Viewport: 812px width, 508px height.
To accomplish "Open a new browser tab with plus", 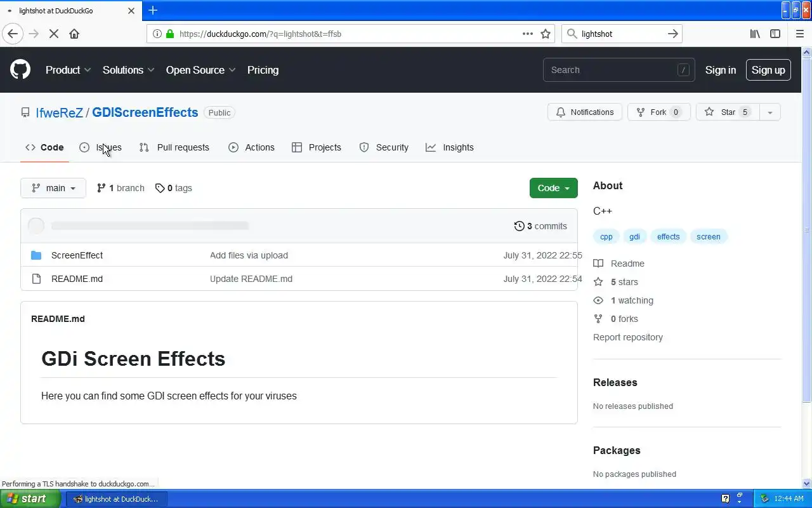I will tap(153, 10).
